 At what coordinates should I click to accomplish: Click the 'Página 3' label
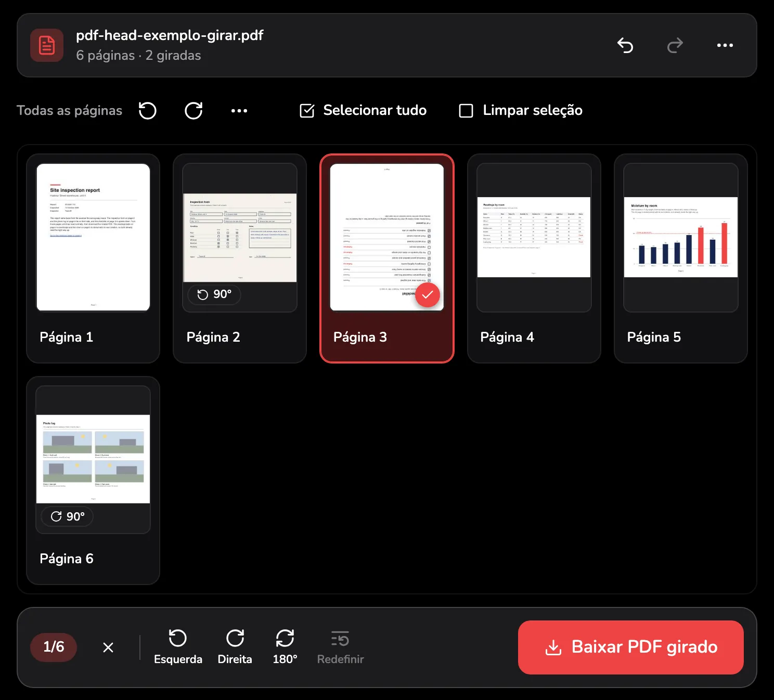[360, 337]
